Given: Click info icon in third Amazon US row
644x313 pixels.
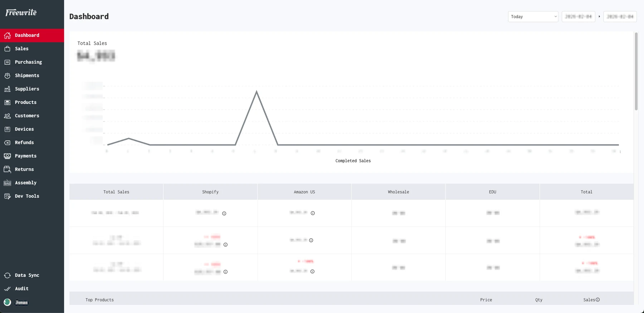Looking at the screenshot, I should tap(312, 271).
